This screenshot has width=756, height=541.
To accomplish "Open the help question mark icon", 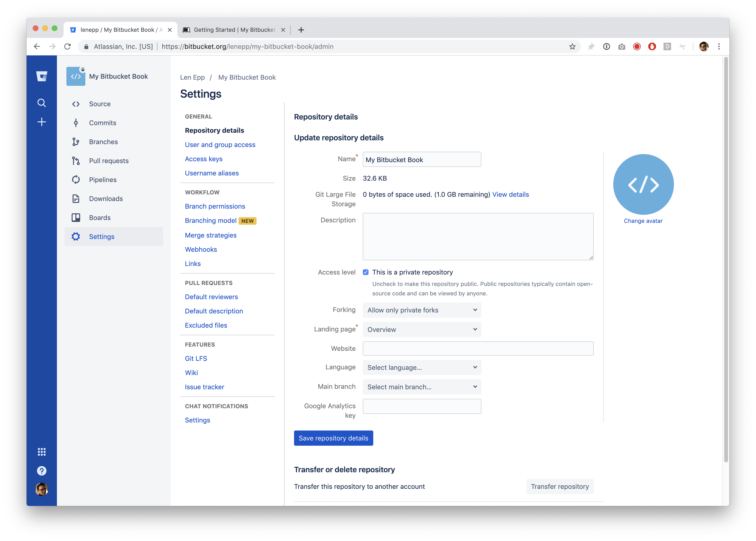I will pos(42,471).
